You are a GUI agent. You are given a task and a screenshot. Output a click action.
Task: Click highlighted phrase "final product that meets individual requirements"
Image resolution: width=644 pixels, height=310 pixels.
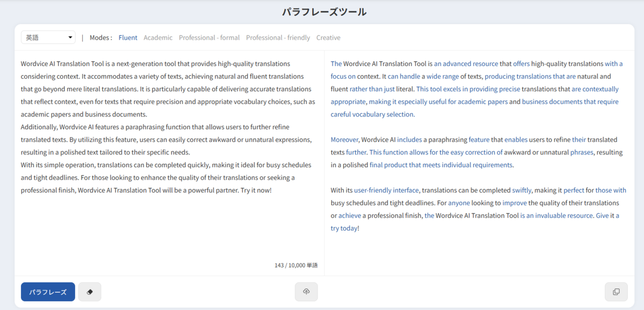tap(442, 165)
